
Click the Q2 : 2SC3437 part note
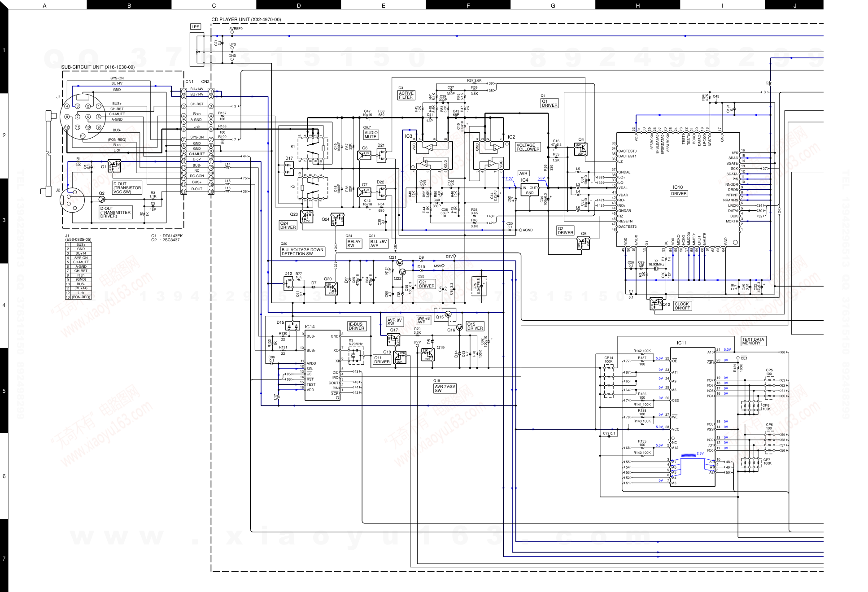(166, 240)
